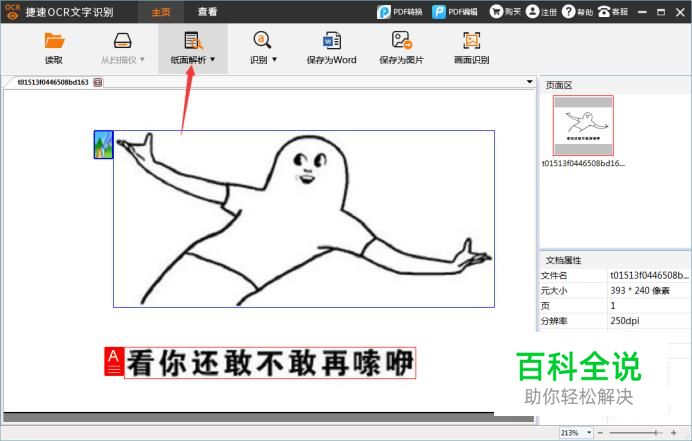Expand the 从扫描仪 dropdown arrow
692x441 pixels.
pos(142,59)
